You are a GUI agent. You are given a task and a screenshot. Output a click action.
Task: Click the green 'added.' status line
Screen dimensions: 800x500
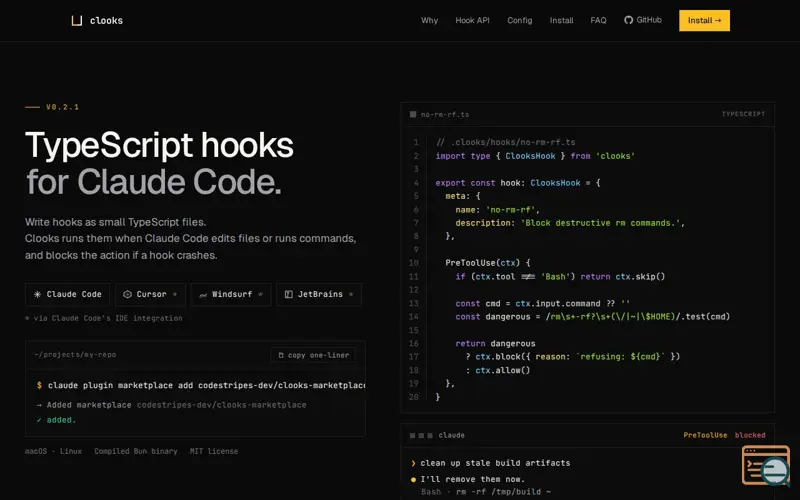[x=56, y=420]
